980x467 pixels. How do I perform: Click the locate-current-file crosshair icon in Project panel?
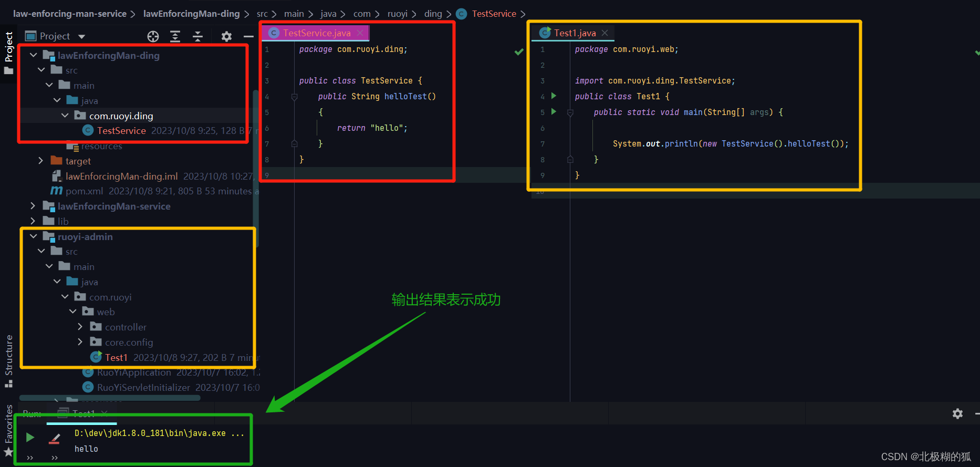pos(153,36)
